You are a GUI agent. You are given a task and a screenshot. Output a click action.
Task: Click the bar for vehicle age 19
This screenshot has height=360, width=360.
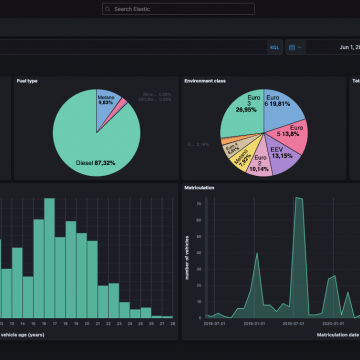point(82,275)
